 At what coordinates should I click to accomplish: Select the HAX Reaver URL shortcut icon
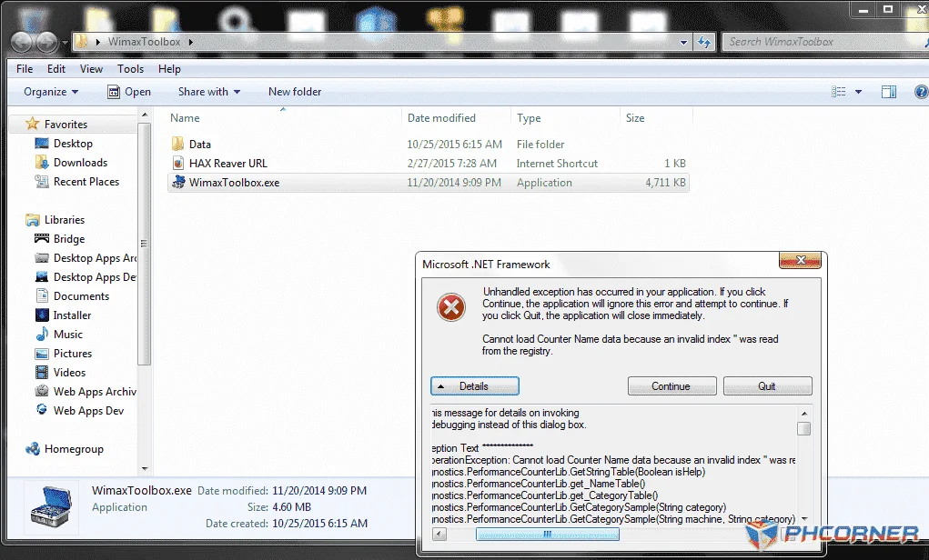[x=177, y=163]
